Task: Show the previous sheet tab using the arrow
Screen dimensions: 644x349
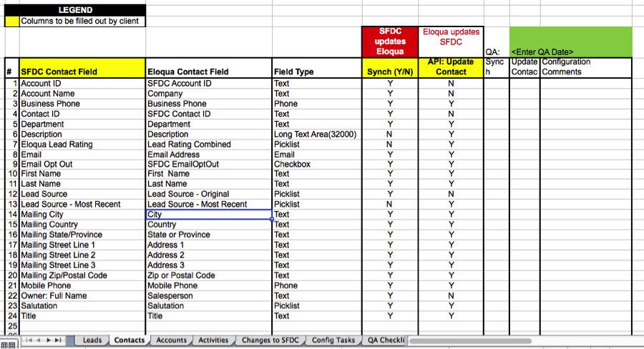Action: click(39, 340)
